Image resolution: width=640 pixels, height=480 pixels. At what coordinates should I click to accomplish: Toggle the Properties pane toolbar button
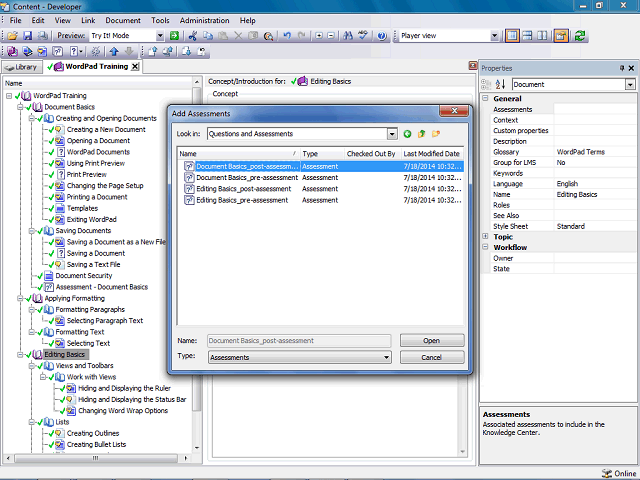561,36
